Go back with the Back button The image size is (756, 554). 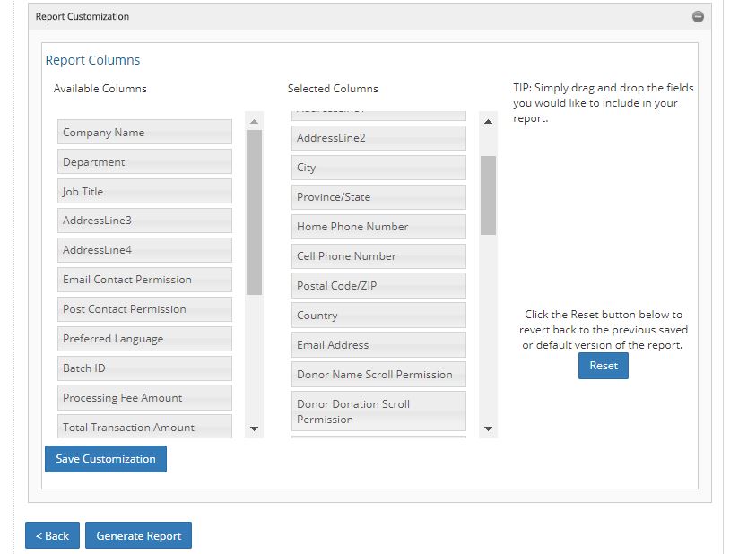click(x=52, y=535)
